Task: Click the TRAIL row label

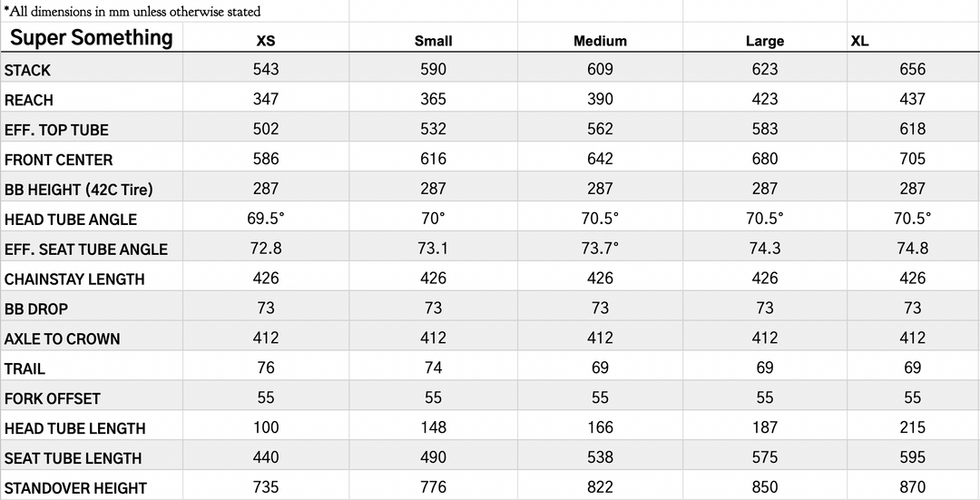Action: pos(24,368)
